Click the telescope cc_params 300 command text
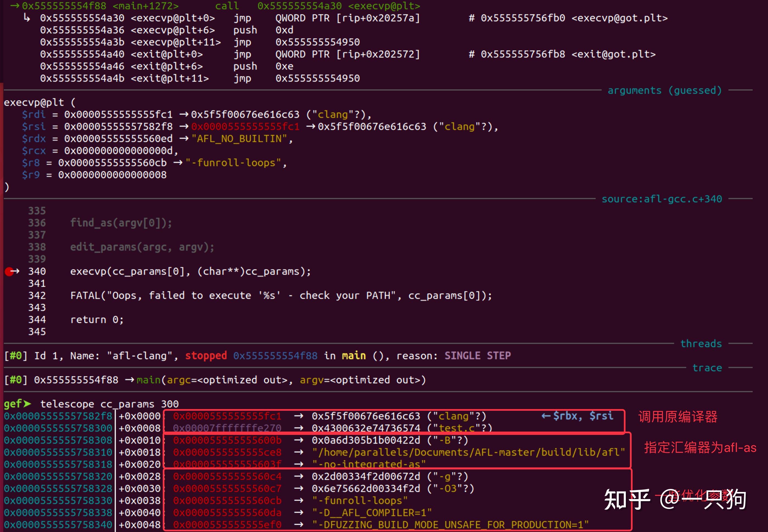The height and width of the screenshot is (532, 768). click(110, 404)
